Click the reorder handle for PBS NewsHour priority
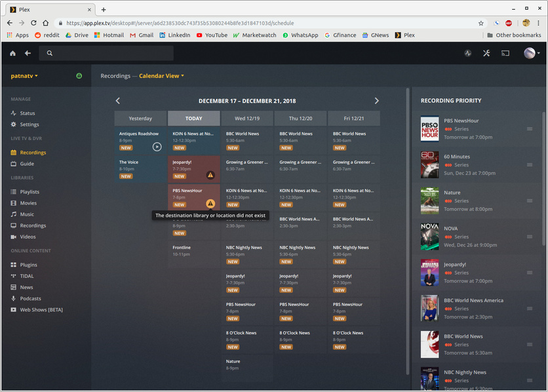 coord(530,129)
